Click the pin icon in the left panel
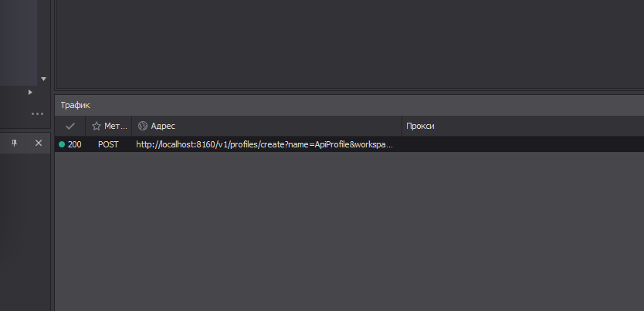The height and width of the screenshot is (311, 644). tap(15, 143)
